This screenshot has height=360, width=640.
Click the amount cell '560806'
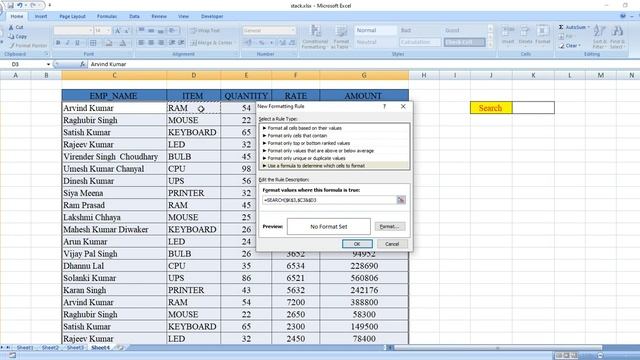pyautogui.click(x=364, y=278)
